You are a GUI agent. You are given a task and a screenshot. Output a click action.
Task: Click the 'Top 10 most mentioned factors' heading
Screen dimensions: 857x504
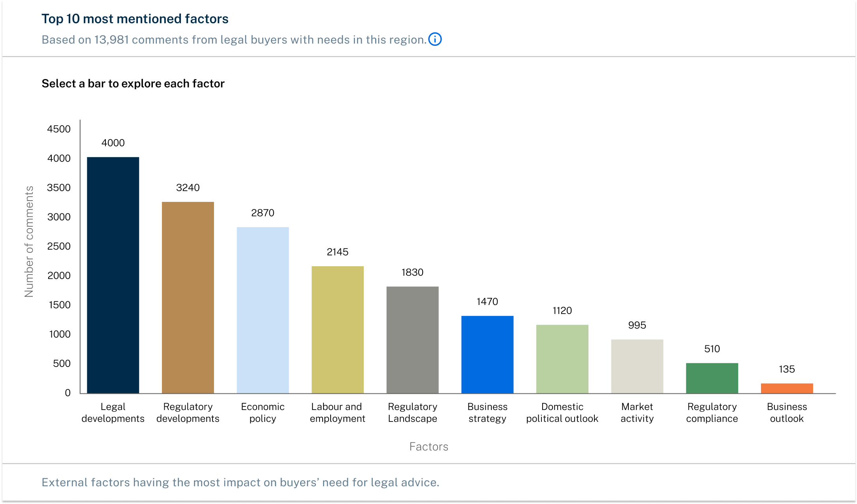tap(135, 19)
